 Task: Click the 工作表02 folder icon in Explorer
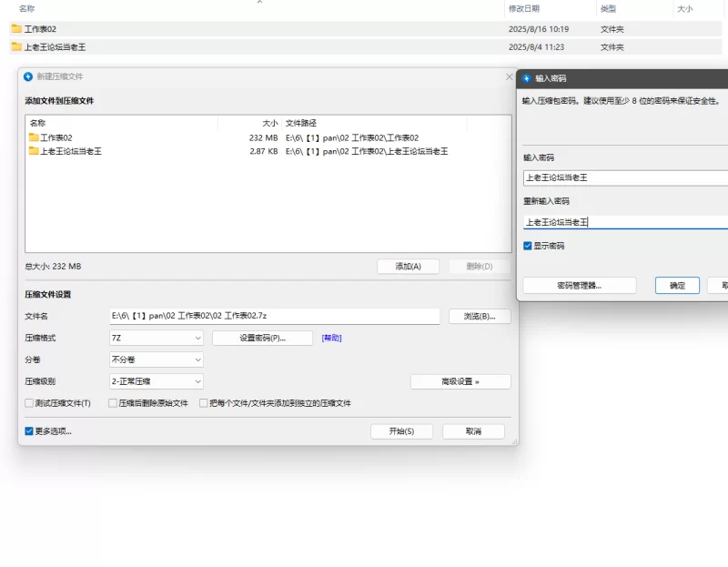[16, 29]
